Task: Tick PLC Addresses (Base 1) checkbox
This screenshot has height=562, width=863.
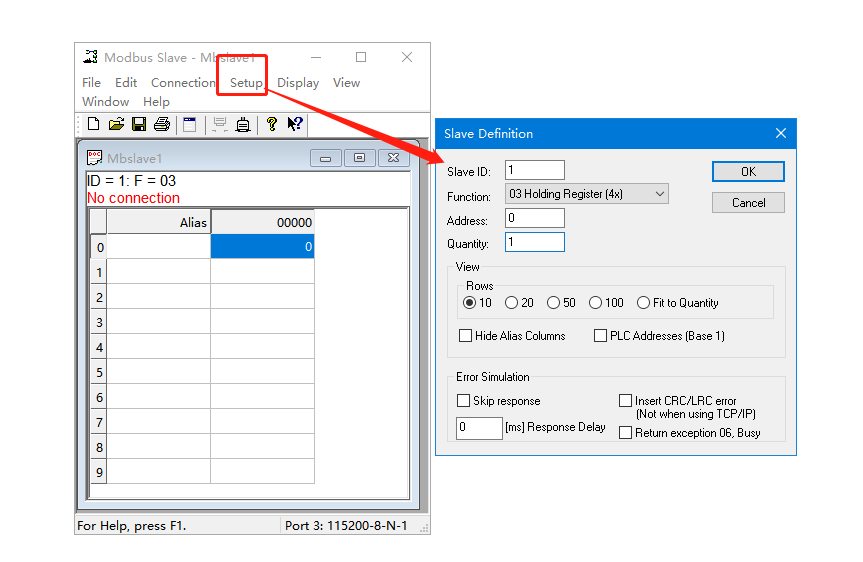Action: point(601,336)
